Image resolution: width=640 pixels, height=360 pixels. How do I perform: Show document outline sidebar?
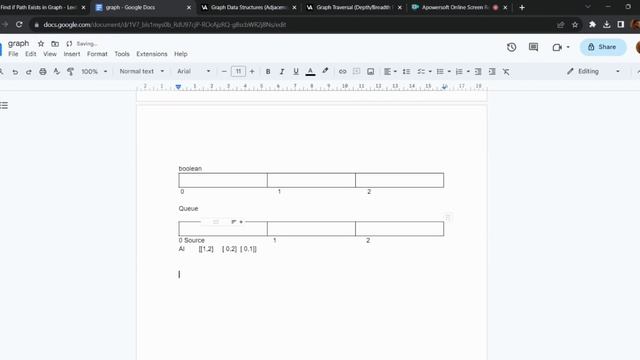pos(4,106)
